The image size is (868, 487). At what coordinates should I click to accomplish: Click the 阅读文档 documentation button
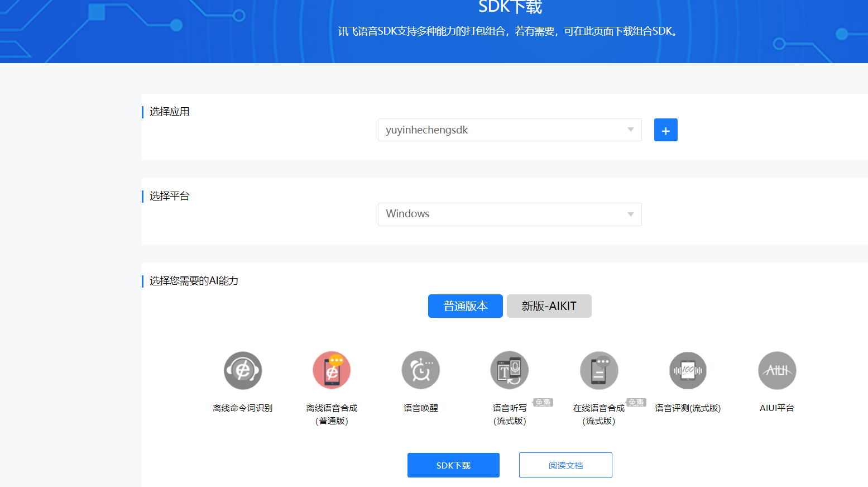565,465
